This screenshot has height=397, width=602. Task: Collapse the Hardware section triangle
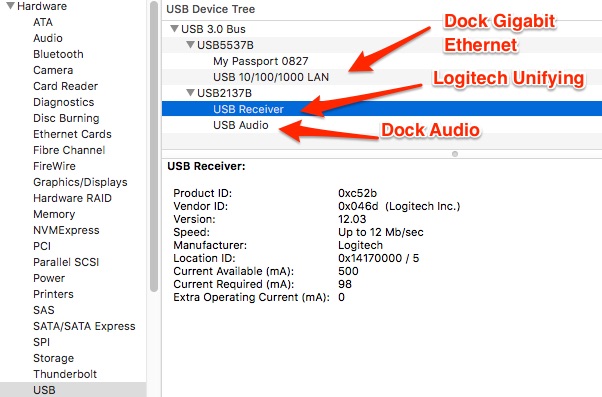[x=10, y=5]
